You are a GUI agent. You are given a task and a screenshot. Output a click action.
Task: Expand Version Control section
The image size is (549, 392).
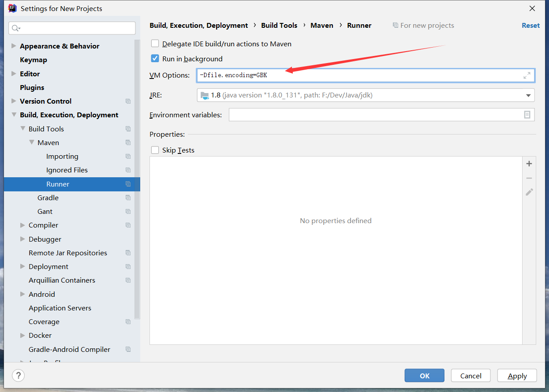point(14,101)
